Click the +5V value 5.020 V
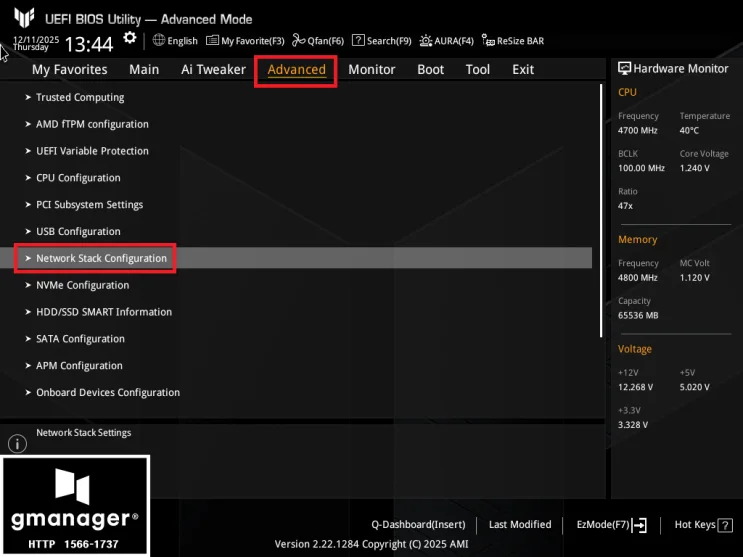The image size is (743, 557). click(x=694, y=387)
